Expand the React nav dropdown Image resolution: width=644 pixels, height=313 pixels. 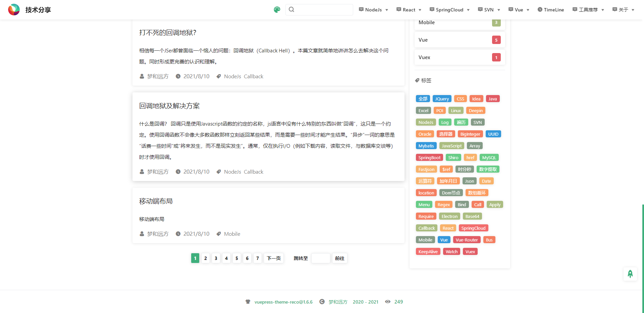(409, 10)
